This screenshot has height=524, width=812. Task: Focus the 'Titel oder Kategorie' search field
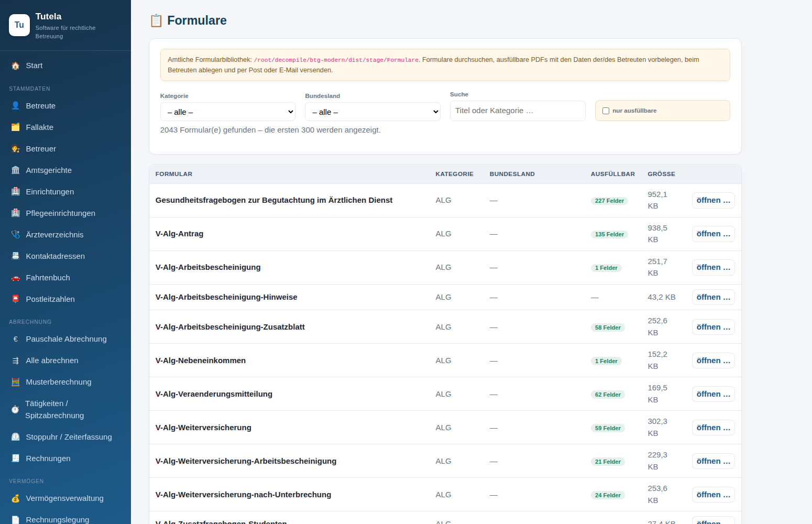point(518,111)
